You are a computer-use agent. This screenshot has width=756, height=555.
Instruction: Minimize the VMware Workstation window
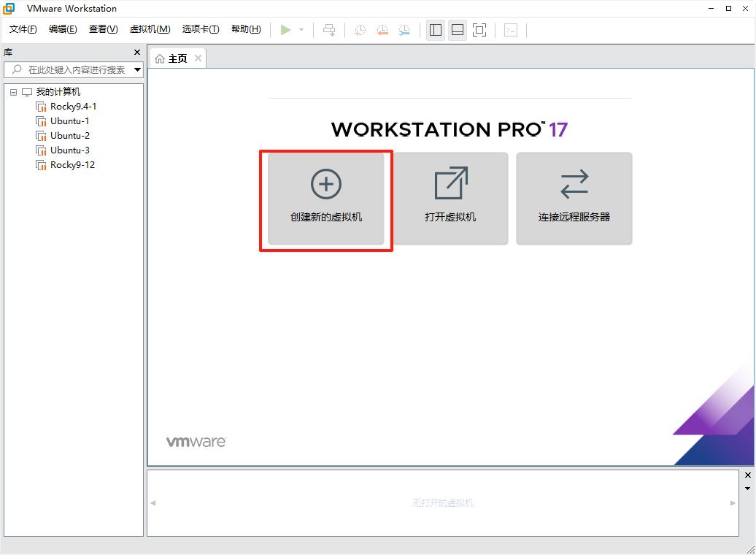[711, 8]
